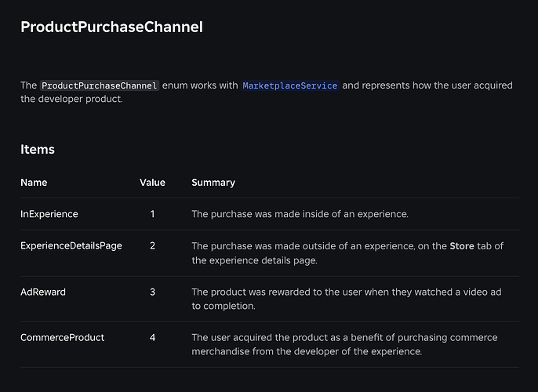Click the Items section heading
The height and width of the screenshot is (392, 538).
pos(38,150)
